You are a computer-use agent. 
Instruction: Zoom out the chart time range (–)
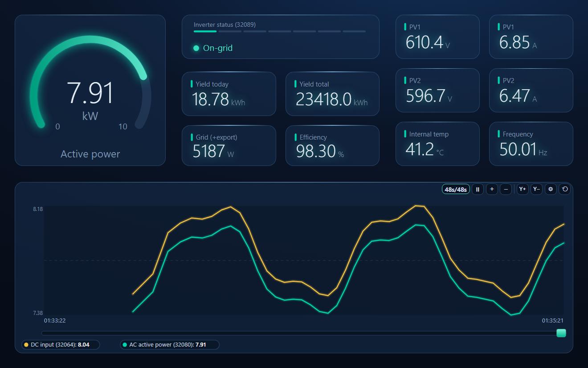(x=506, y=189)
